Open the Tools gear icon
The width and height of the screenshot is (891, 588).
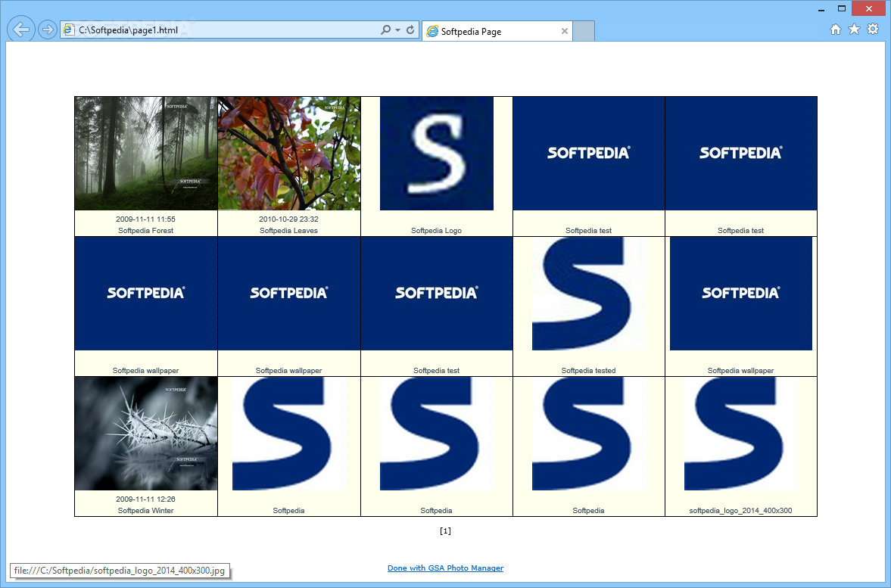pos(873,30)
